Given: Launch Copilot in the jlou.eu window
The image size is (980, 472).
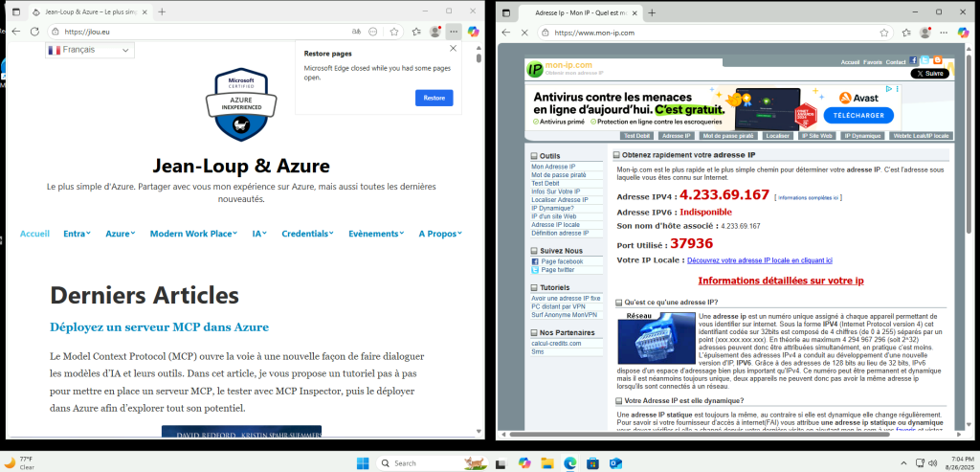Looking at the screenshot, I should click(x=473, y=32).
